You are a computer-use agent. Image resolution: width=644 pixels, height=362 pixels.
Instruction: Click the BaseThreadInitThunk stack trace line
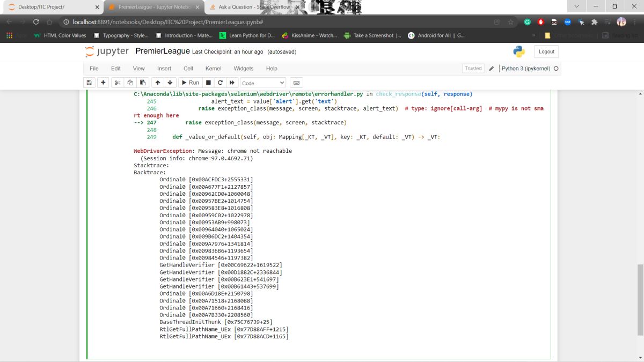(216, 322)
